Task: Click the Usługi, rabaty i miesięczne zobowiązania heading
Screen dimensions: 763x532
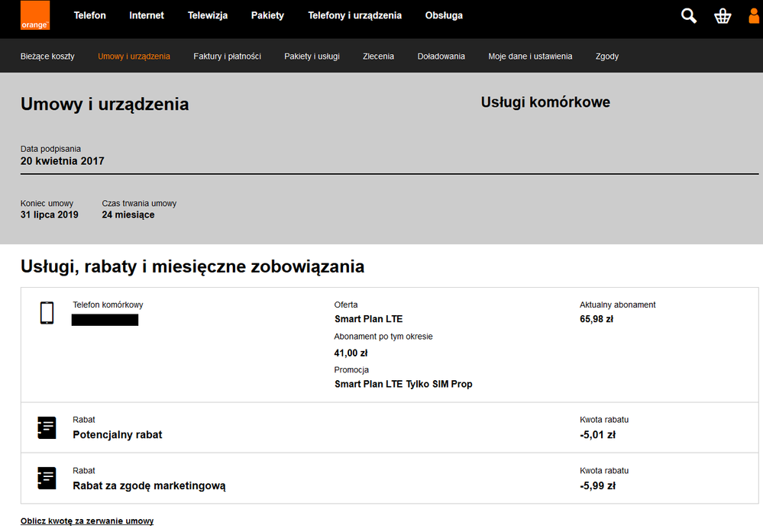Action: point(192,266)
